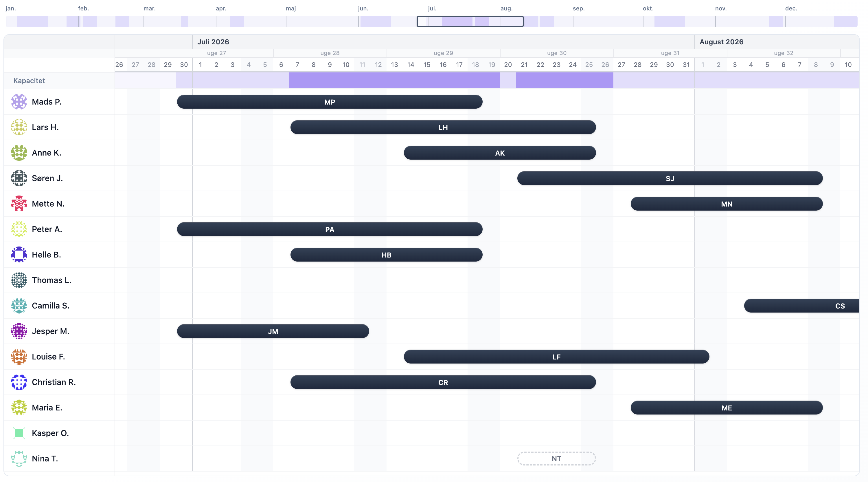Screen dimensions: 868x482
Task: Click the mar. label in the year overview
Action: click(x=149, y=8)
